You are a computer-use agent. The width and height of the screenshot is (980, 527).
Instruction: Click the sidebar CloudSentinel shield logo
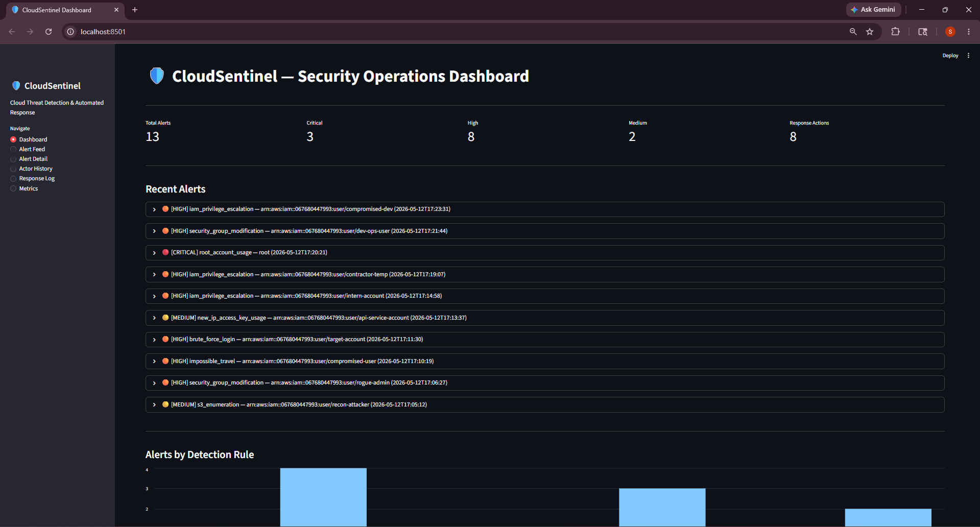click(x=16, y=86)
